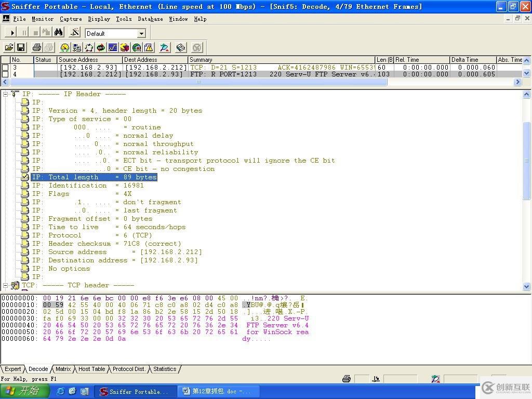Open the Display menu
The width and height of the screenshot is (532, 399).
click(x=99, y=19)
